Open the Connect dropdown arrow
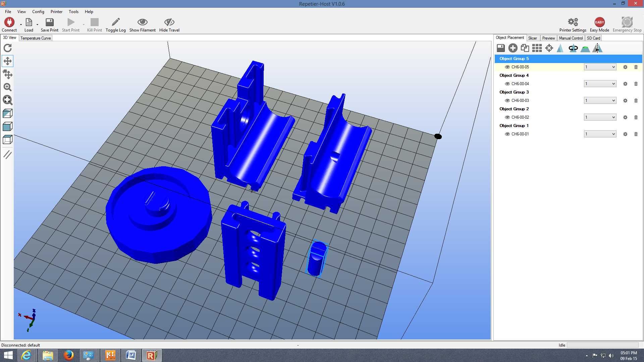 [21, 24]
